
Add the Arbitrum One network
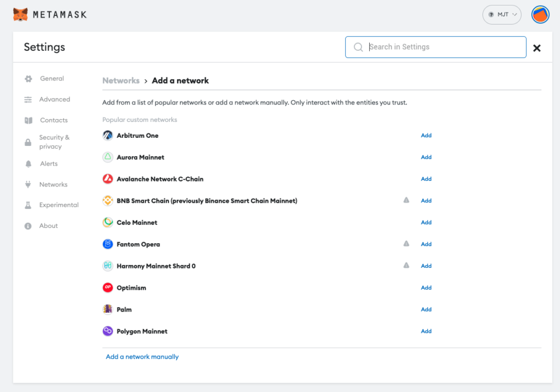click(x=426, y=136)
